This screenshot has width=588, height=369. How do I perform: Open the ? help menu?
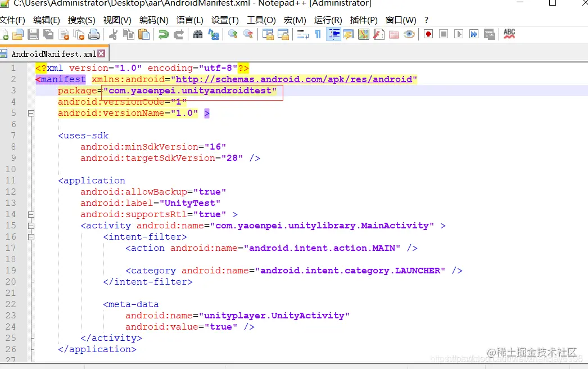(426, 20)
